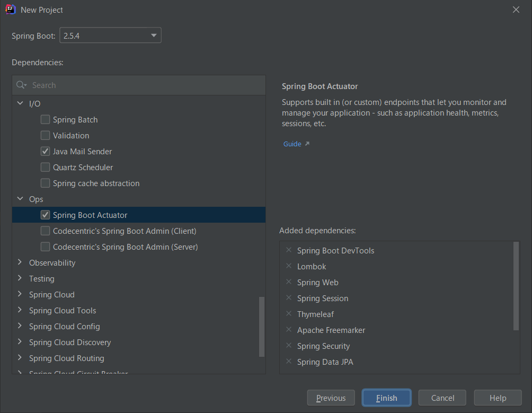Select 'Spring Security' in added dependencies
The height and width of the screenshot is (413, 532).
coord(323,346)
